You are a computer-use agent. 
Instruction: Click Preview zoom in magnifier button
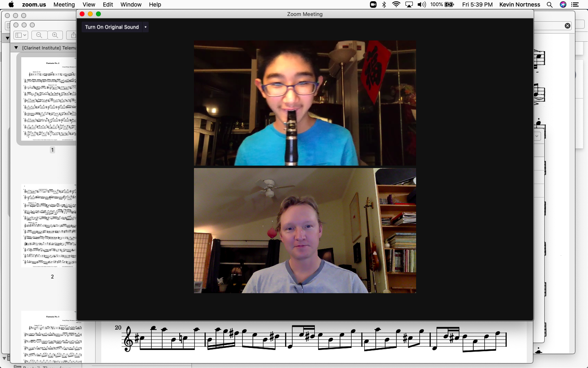pos(55,35)
